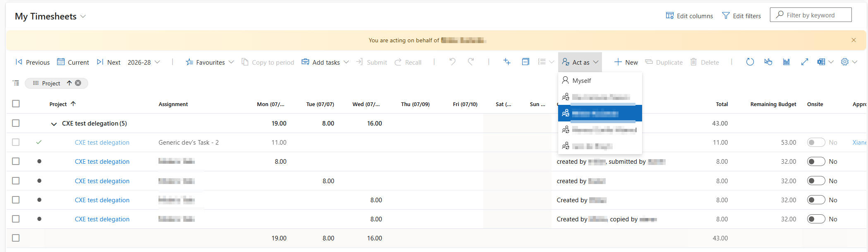The image size is (868, 252).
Task: Click Edit columns
Action: coord(689,16)
